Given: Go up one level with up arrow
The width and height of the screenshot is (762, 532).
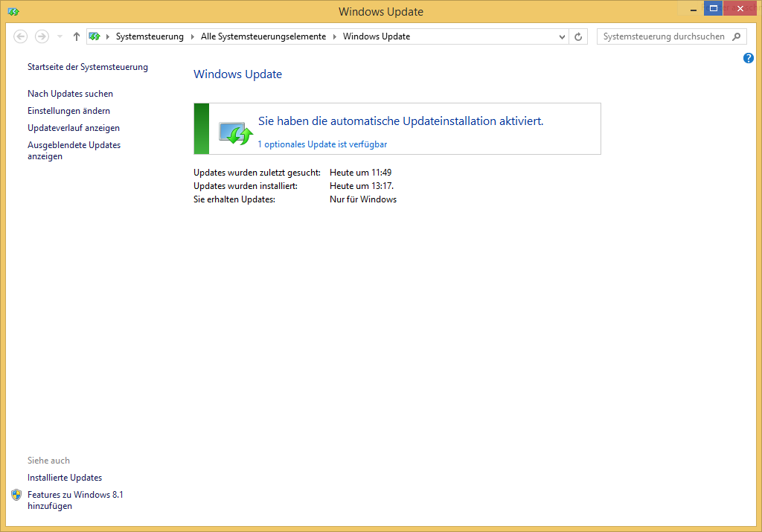Looking at the screenshot, I should click(77, 36).
